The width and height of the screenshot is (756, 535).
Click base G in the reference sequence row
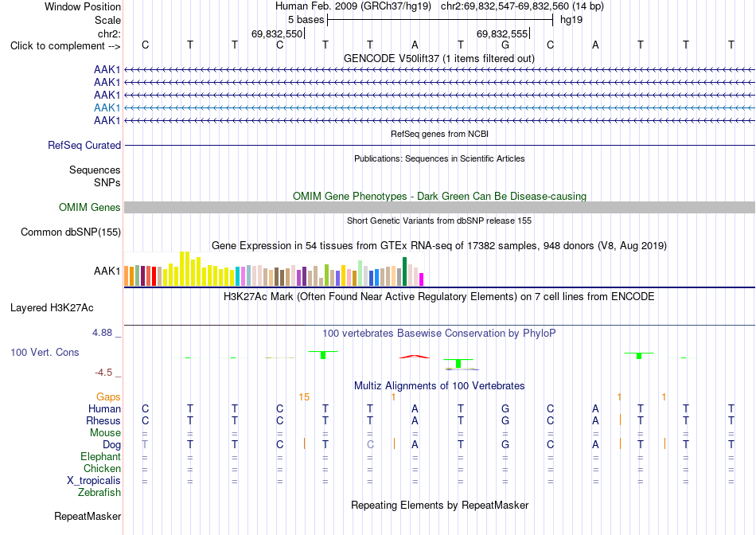point(505,45)
